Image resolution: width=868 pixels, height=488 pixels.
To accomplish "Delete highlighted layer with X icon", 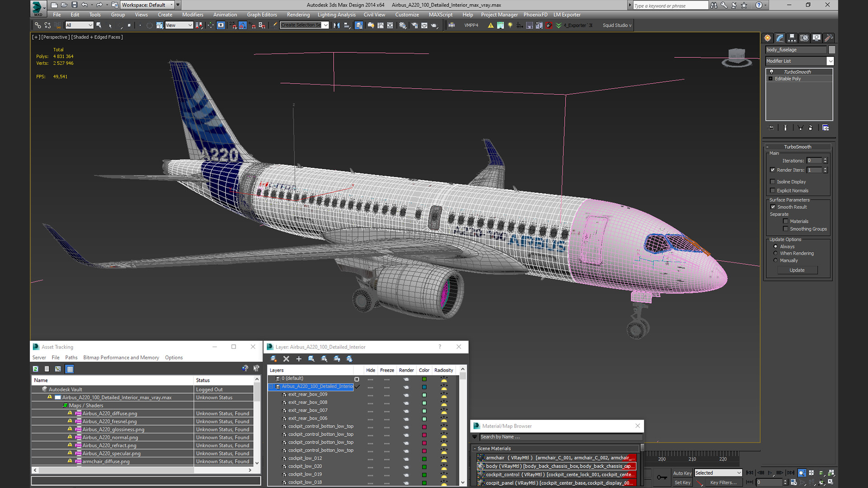I will [x=286, y=359].
